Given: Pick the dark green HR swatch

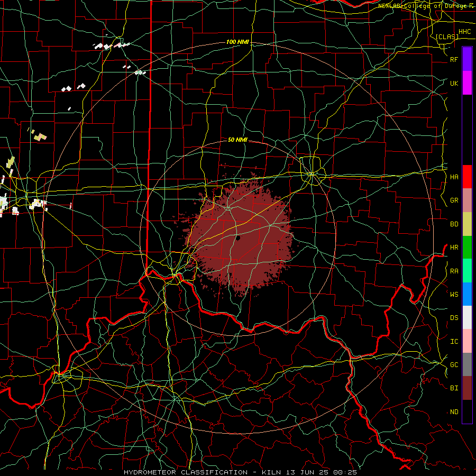Looking at the screenshot, I should pos(467,248).
